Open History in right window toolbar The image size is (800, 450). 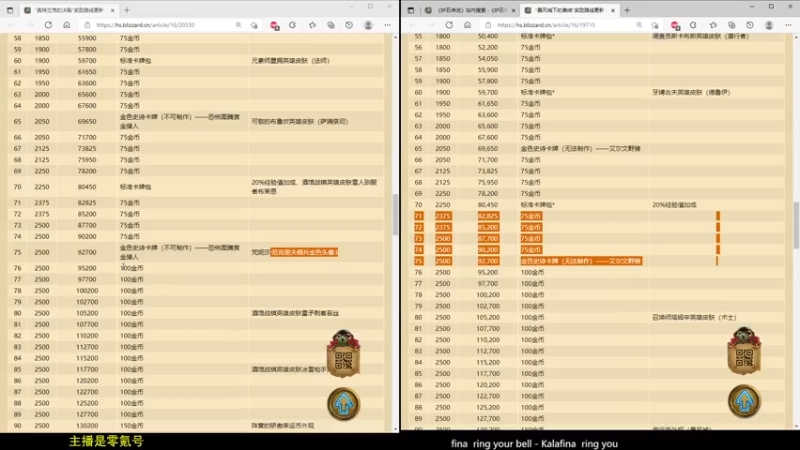click(749, 25)
